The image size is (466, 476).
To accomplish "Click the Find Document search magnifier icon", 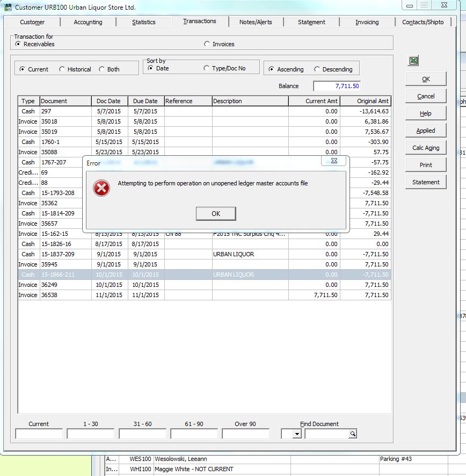I will (352, 434).
